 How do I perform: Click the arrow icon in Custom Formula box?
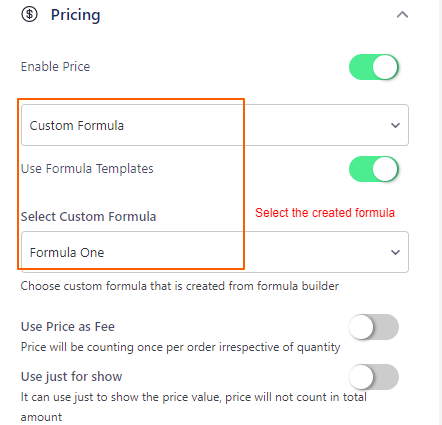395,125
